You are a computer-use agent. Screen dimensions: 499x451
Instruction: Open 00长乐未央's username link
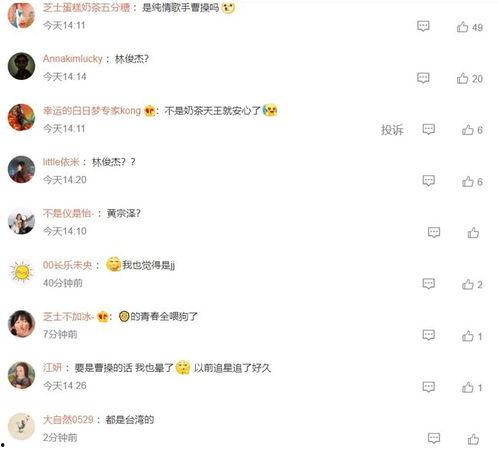[67, 265]
